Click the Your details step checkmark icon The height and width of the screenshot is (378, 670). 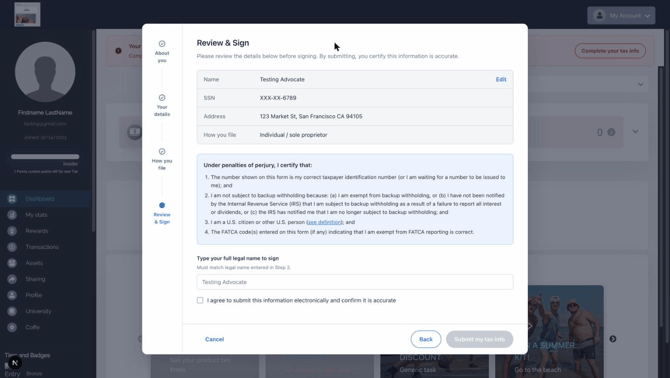coord(162,97)
